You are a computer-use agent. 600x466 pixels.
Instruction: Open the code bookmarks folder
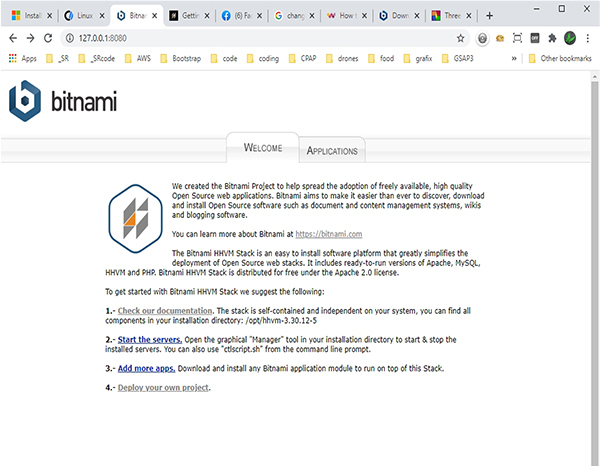coord(224,59)
